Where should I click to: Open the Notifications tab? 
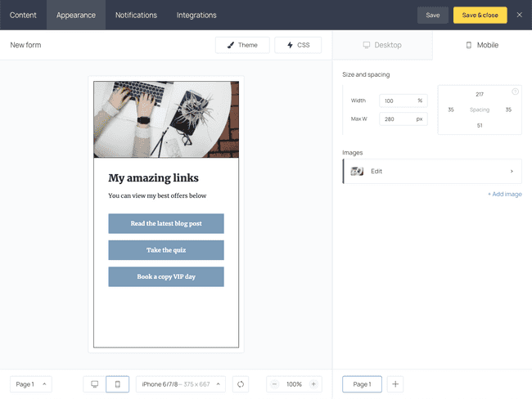[136, 15]
